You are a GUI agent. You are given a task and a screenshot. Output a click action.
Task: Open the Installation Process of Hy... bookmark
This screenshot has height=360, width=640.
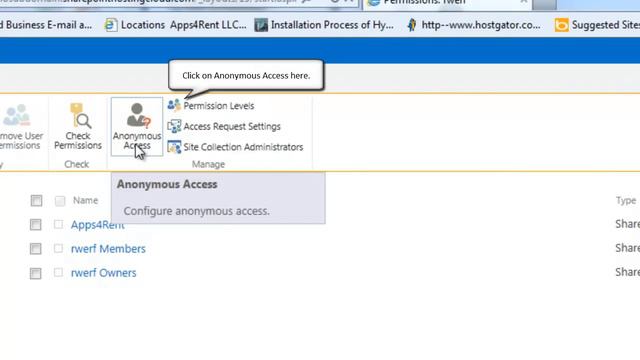[x=324, y=25]
